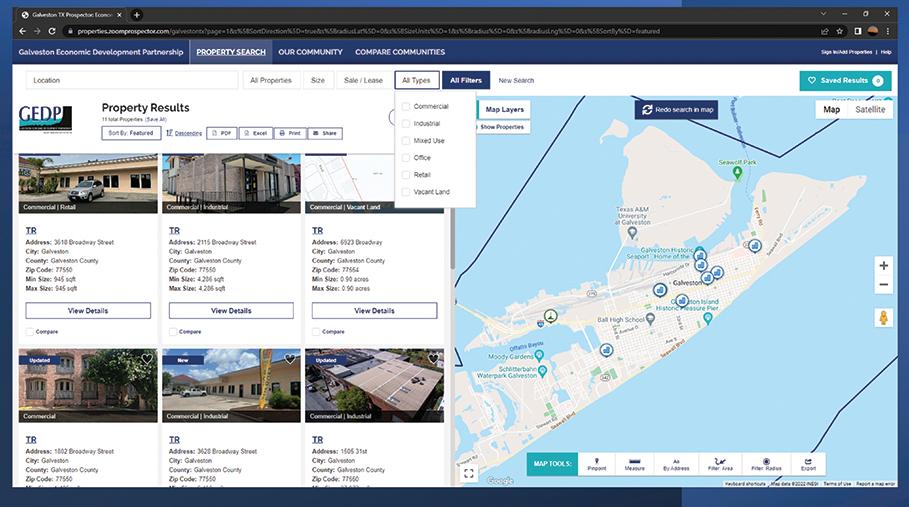Tick Compare for 3618 Broadway Street

pyautogui.click(x=30, y=331)
